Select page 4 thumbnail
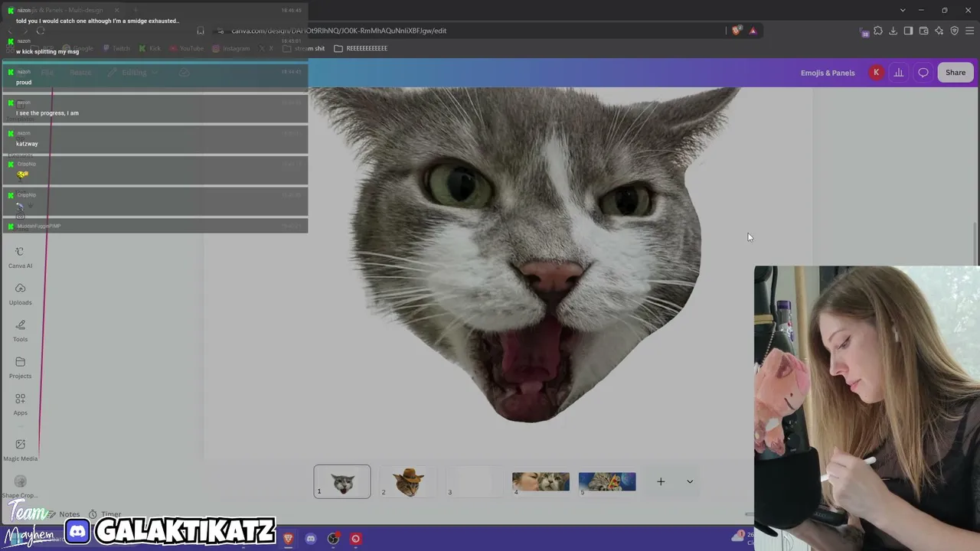This screenshot has height=551, width=980. click(x=541, y=481)
